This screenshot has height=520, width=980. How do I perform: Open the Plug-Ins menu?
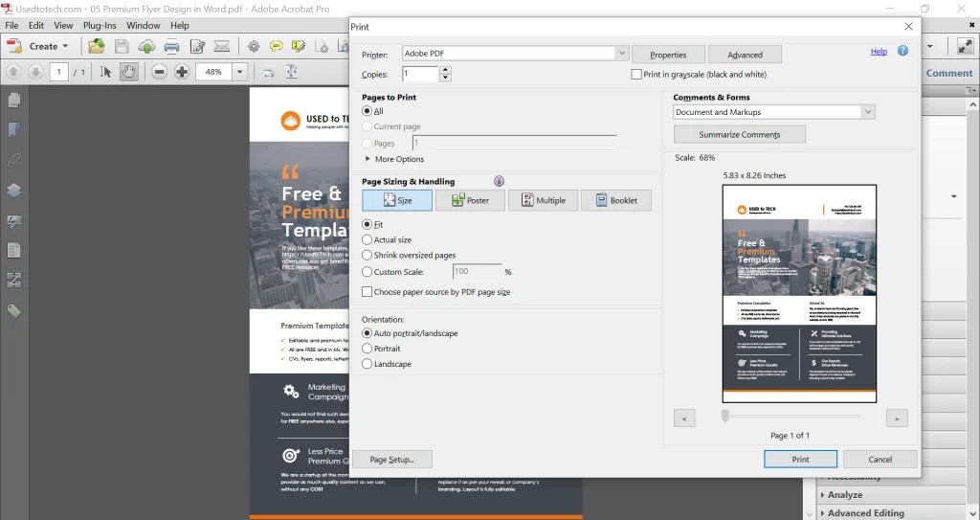pos(100,26)
